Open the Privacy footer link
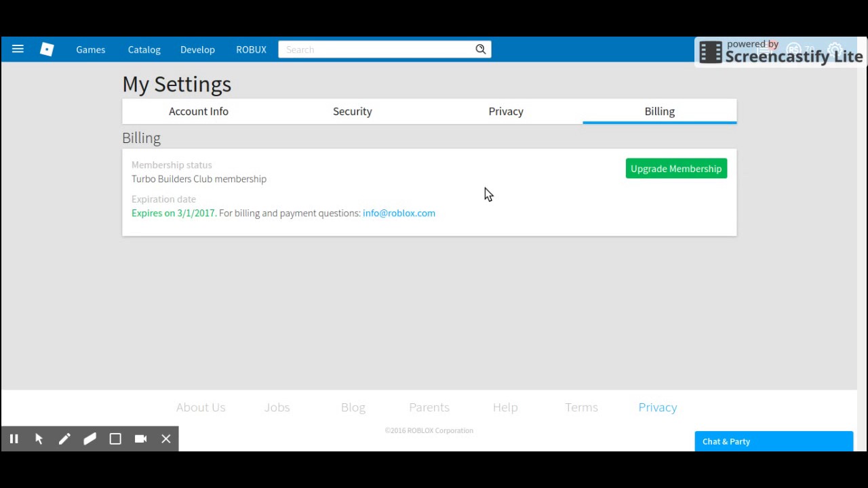 tap(658, 407)
